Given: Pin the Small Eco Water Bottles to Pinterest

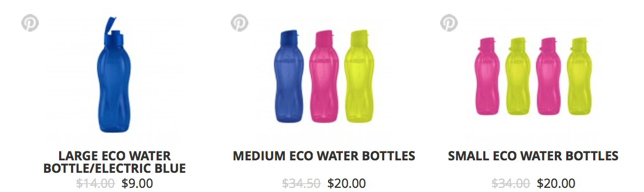Looking at the screenshot, I should 449,23.
